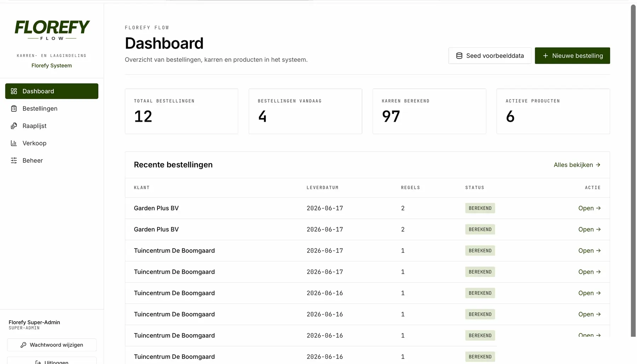Open second Tuincentrum De Boomgaard 2026-06-17 order
The image size is (637, 364).
tap(589, 272)
